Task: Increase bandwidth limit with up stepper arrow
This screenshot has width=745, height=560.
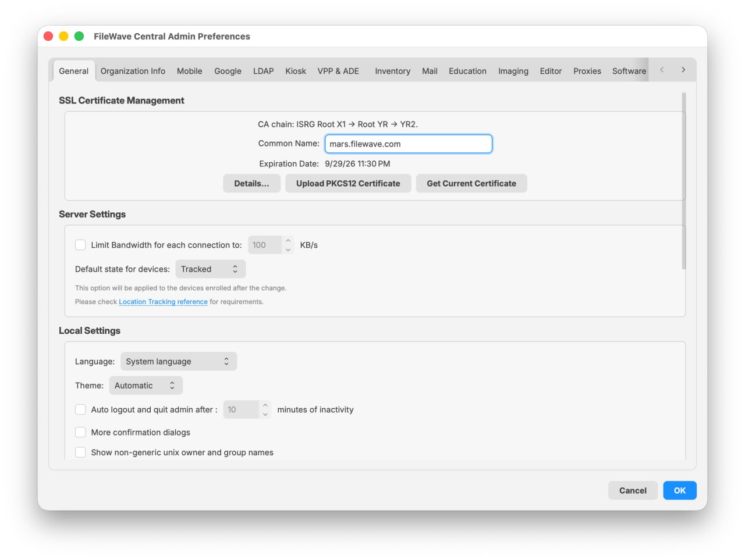Action: 288,241
